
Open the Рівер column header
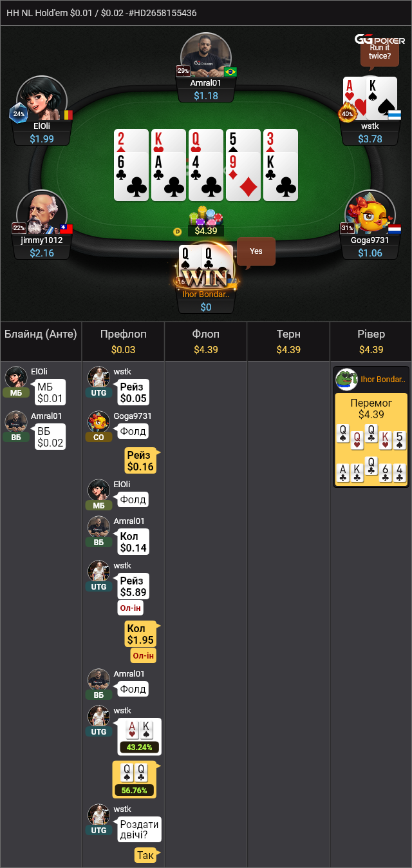pyautogui.click(x=371, y=342)
